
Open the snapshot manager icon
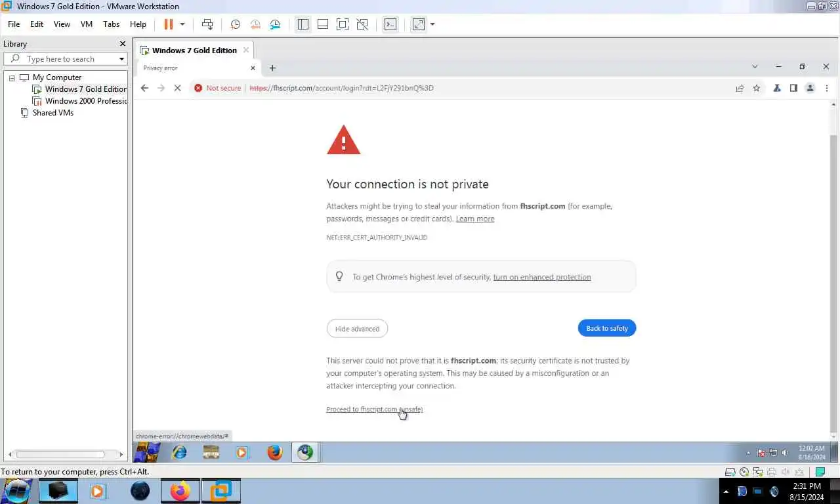point(276,24)
